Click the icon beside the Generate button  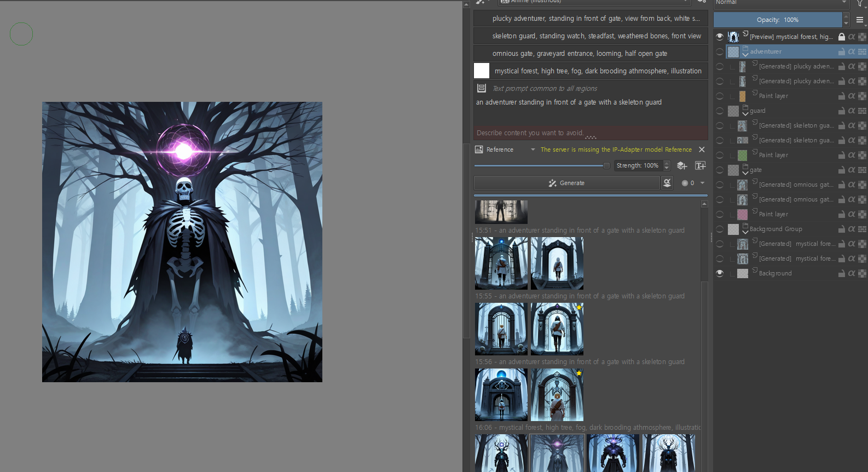667,183
